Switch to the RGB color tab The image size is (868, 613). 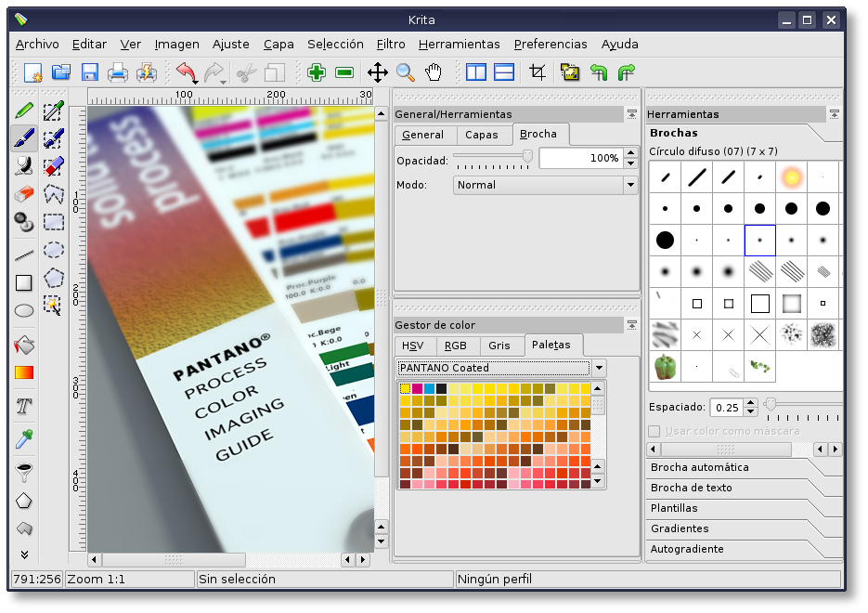[x=456, y=346]
